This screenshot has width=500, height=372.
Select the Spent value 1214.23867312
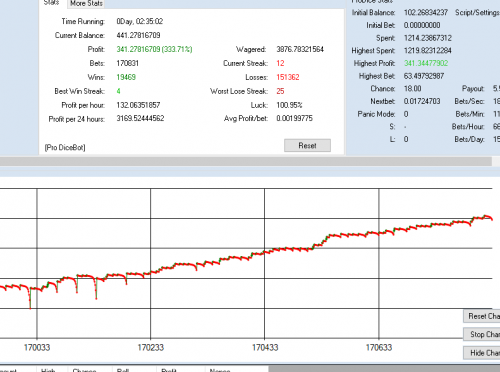point(428,38)
